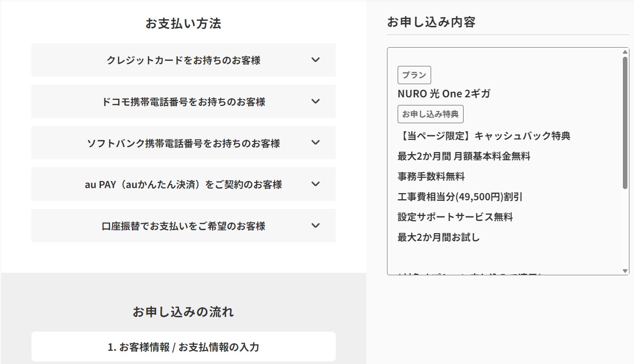Click the 設定サポートサービス無料 benefit text
Viewport: 634px width, 364px height.
click(x=455, y=217)
